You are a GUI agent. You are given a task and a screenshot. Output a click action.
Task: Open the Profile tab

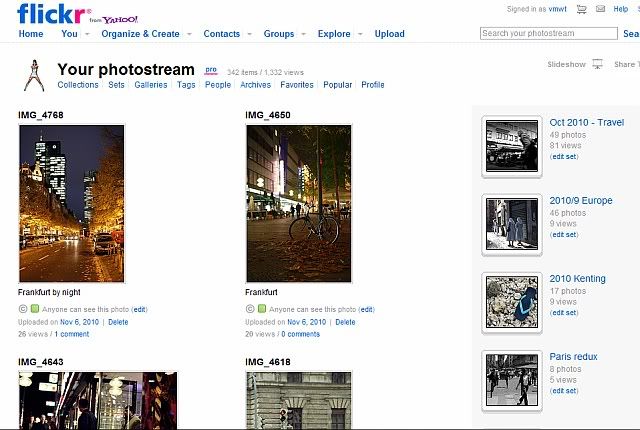coord(373,85)
